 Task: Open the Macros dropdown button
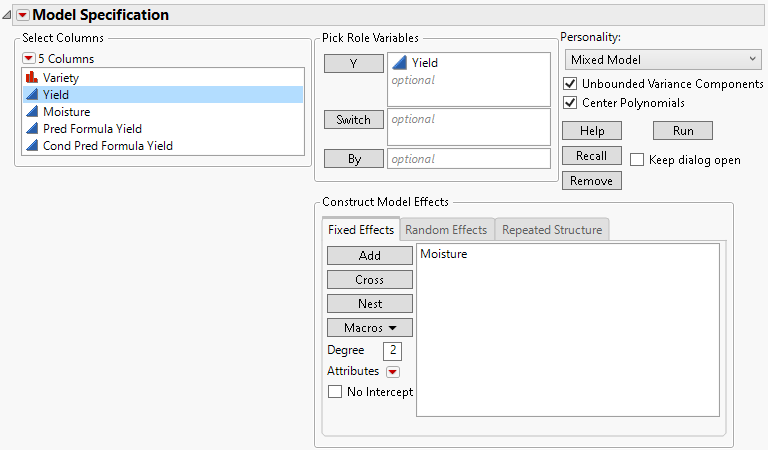(370, 328)
